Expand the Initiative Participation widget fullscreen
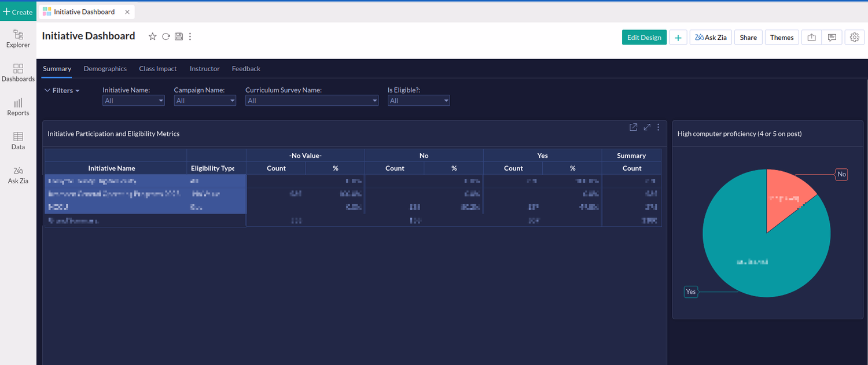The width and height of the screenshot is (868, 365). point(646,127)
